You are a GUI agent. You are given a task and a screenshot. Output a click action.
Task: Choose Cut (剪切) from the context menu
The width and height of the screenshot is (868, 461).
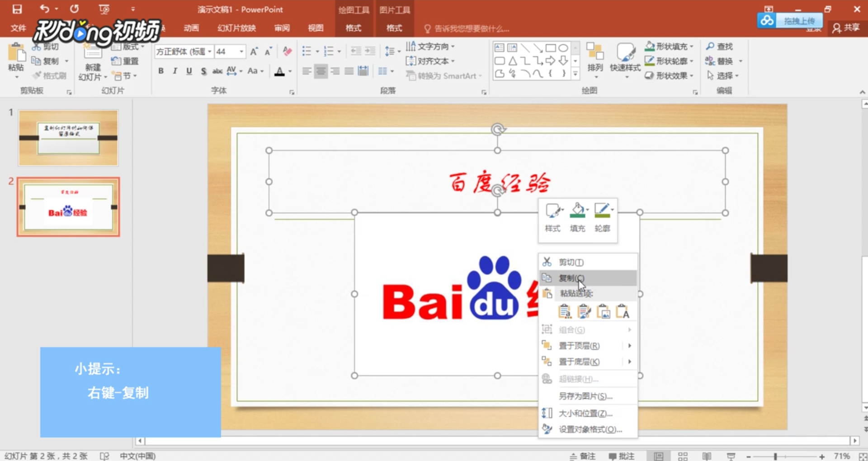588,262
